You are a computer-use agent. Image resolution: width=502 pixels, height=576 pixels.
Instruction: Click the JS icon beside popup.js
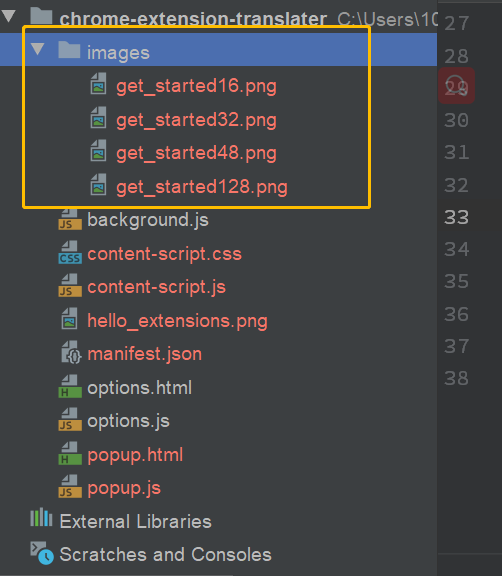point(70,486)
